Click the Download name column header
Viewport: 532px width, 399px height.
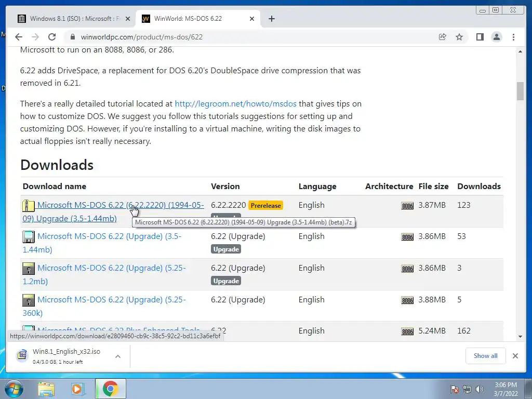(x=54, y=187)
